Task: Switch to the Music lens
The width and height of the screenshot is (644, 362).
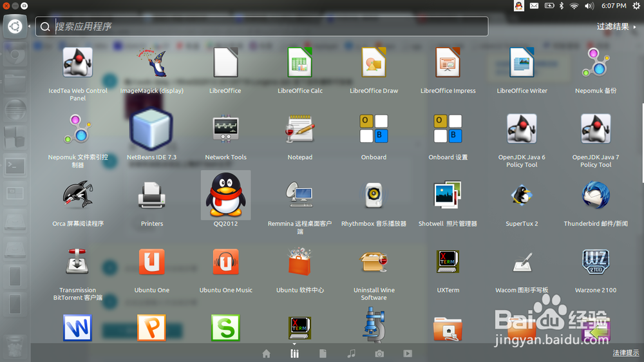Action: coord(351,354)
